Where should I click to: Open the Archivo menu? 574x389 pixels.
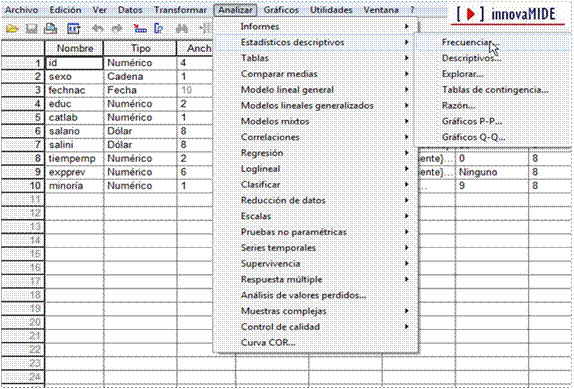pos(22,10)
